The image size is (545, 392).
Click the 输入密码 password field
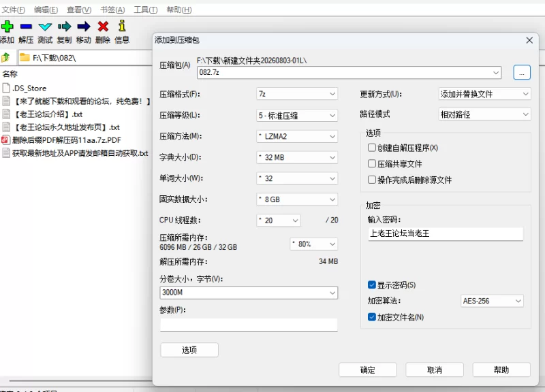tap(446, 233)
